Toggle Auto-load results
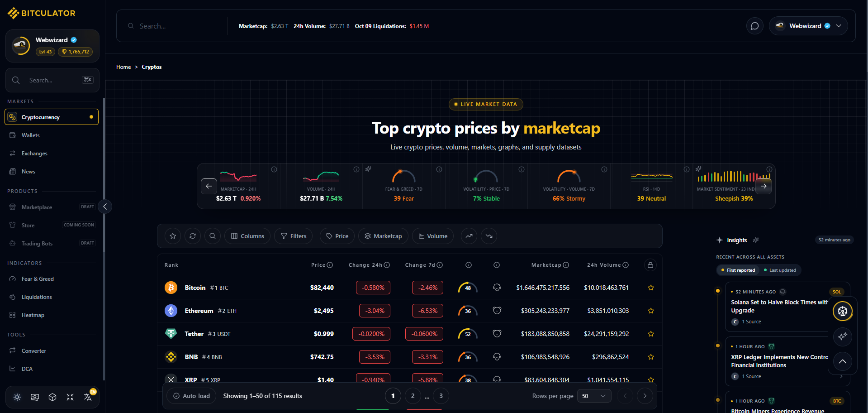Viewport: 868px width, 413px height. [x=192, y=396]
